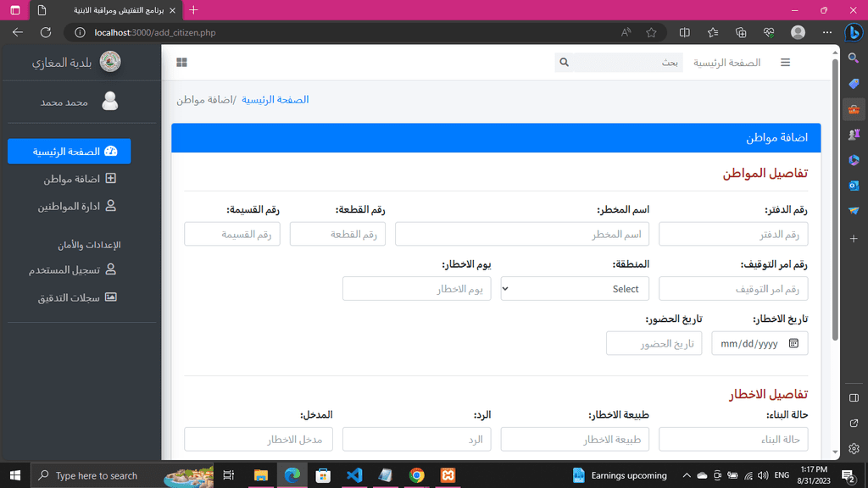Click the search magnifier icon in the navbar

pyautogui.click(x=564, y=63)
